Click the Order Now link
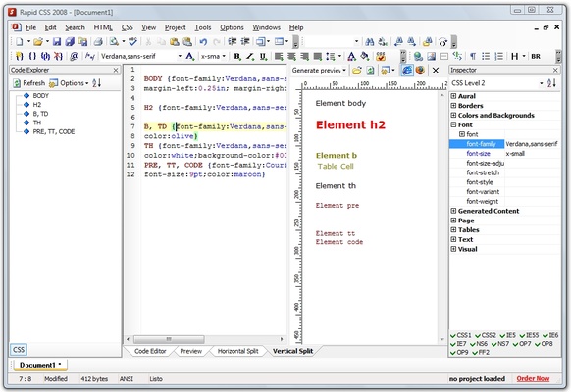The width and height of the screenshot is (571, 392). point(533,379)
